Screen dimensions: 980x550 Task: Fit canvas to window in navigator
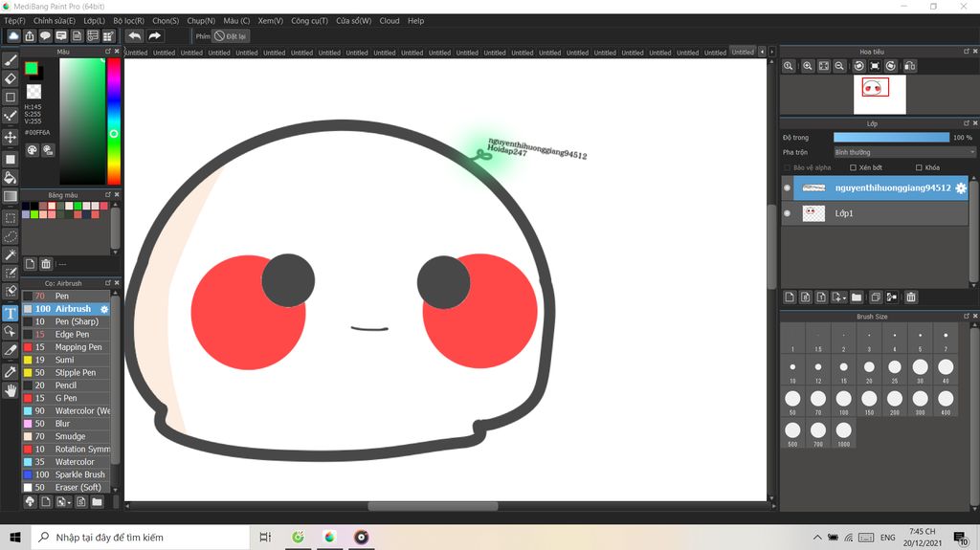824,66
